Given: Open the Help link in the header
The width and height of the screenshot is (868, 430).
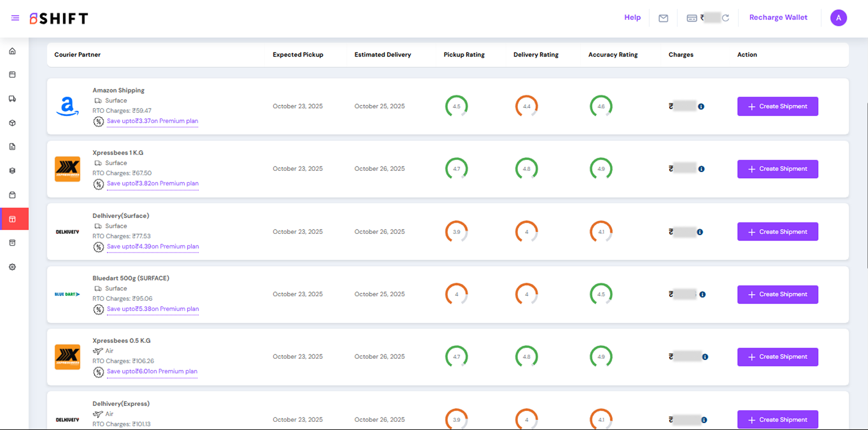Looking at the screenshot, I should 632,18.
